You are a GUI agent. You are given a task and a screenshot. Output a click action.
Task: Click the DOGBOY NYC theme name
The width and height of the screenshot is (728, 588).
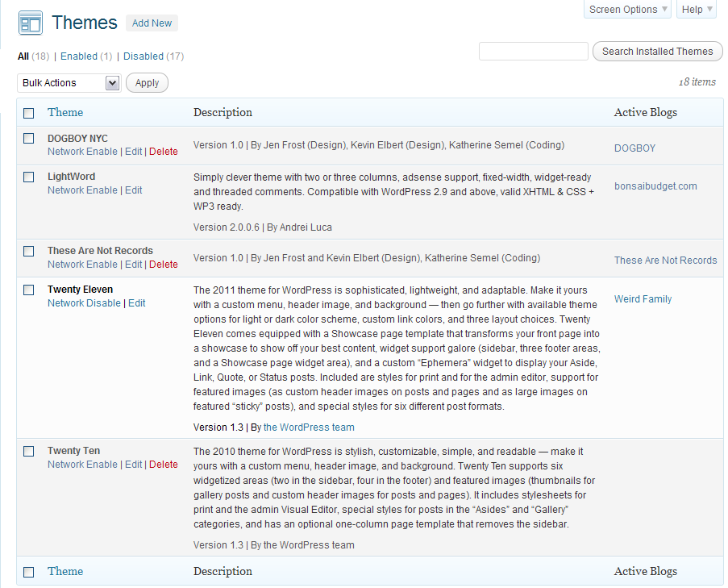coord(77,139)
